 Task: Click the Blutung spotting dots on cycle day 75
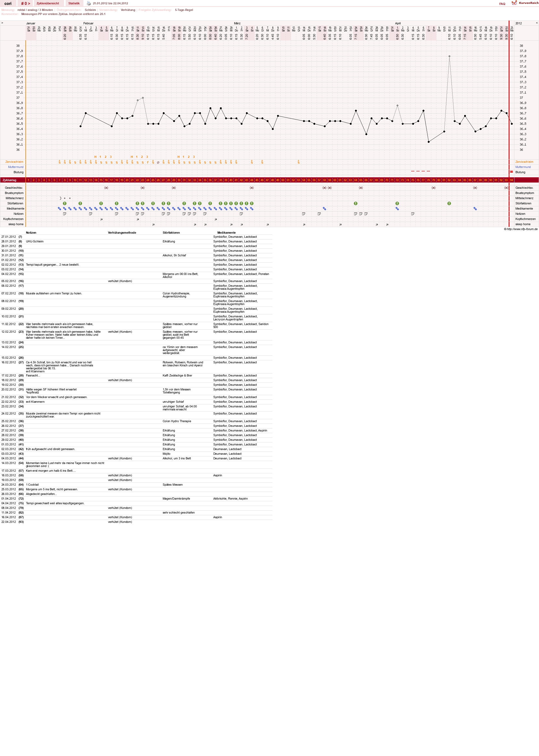413,171
